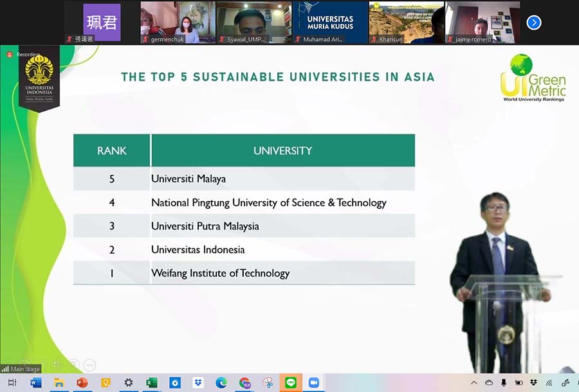Image resolution: width=579 pixels, height=392 pixels.
Task: Click the Weifang Institute of Technology entry
Action: [221, 273]
